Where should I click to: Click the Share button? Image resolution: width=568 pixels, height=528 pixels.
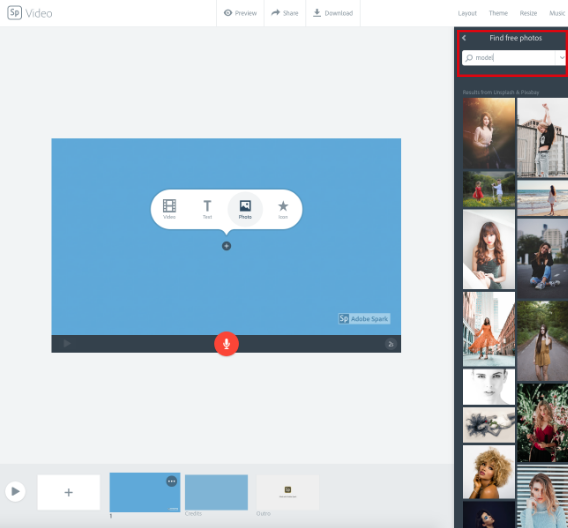click(285, 13)
